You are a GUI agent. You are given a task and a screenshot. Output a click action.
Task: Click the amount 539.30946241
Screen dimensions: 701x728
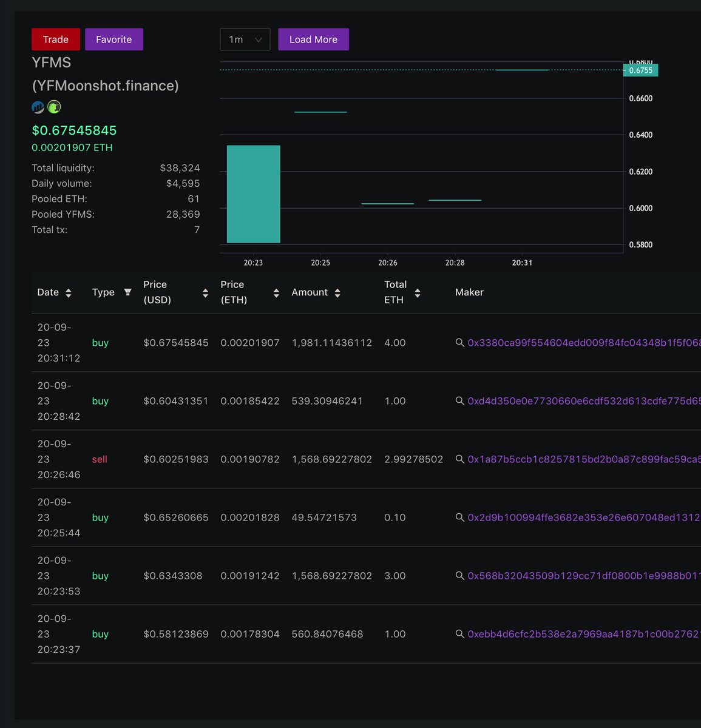(327, 401)
